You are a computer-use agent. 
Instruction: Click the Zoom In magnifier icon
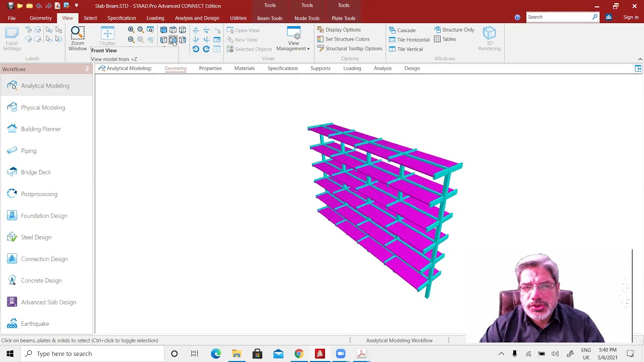pyautogui.click(x=131, y=30)
